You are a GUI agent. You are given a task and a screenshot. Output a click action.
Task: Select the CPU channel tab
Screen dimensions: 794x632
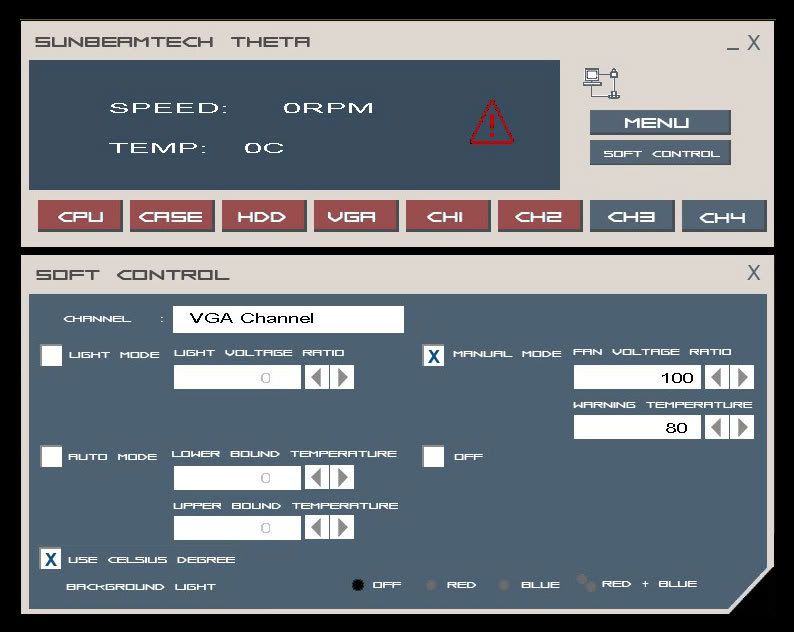tap(80, 216)
